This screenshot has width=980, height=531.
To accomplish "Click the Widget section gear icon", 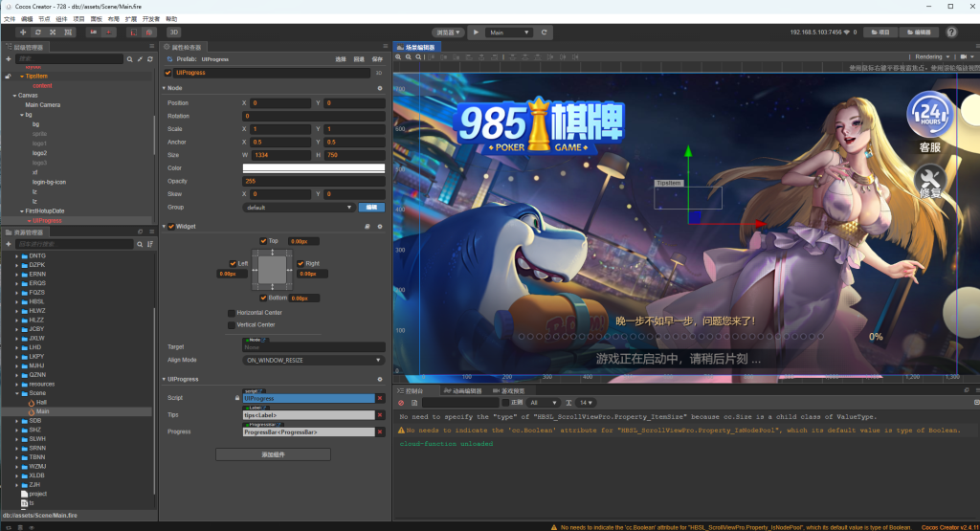I will click(x=379, y=227).
